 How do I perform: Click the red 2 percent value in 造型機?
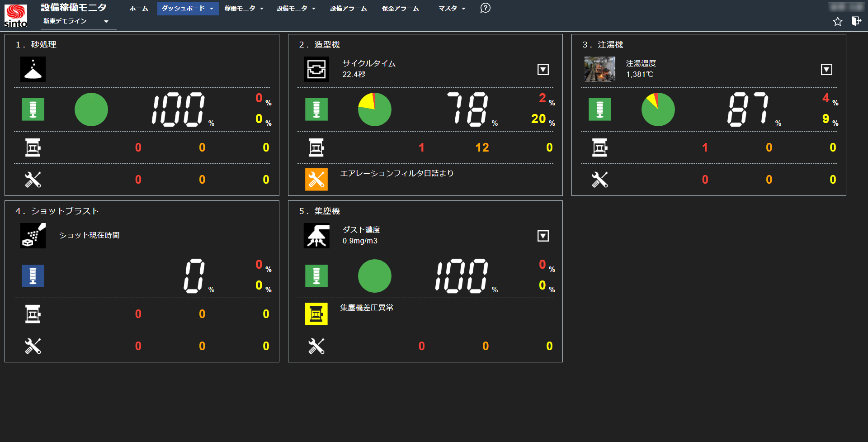tap(542, 98)
